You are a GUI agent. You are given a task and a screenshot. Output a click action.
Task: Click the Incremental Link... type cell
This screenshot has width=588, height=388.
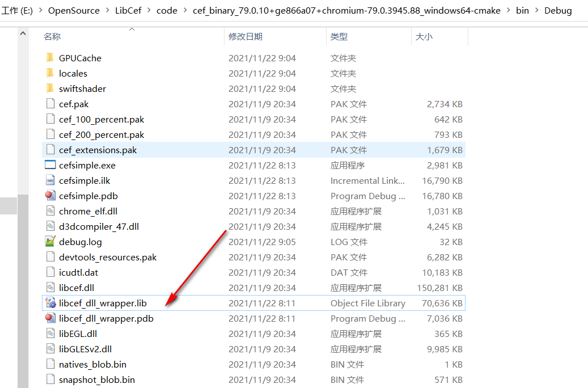[367, 181]
